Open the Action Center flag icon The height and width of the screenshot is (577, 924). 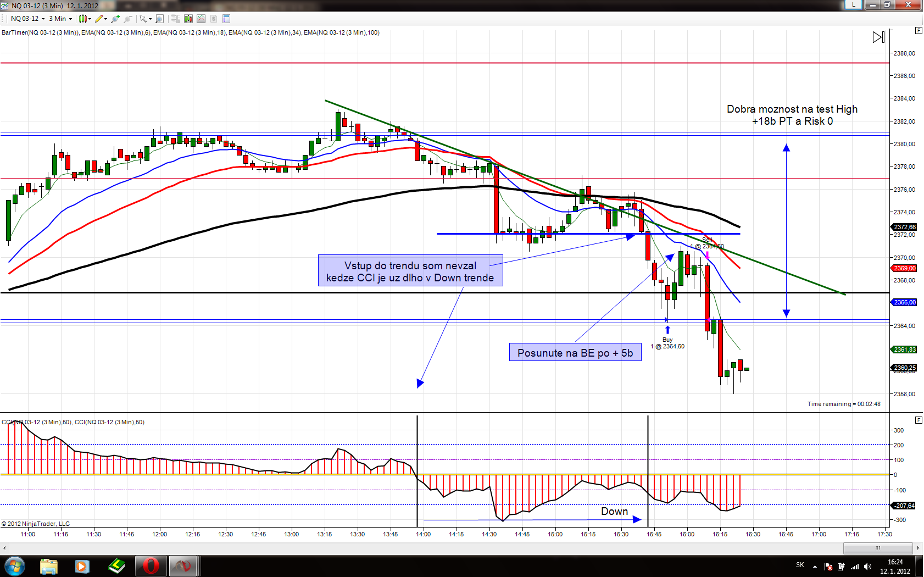pyautogui.click(x=828, y=567)
